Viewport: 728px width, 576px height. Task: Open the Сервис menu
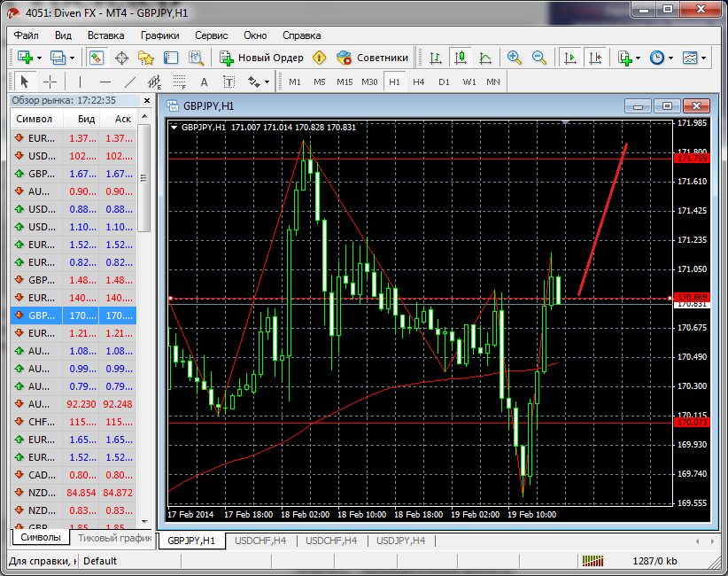[x=212, y=35]
